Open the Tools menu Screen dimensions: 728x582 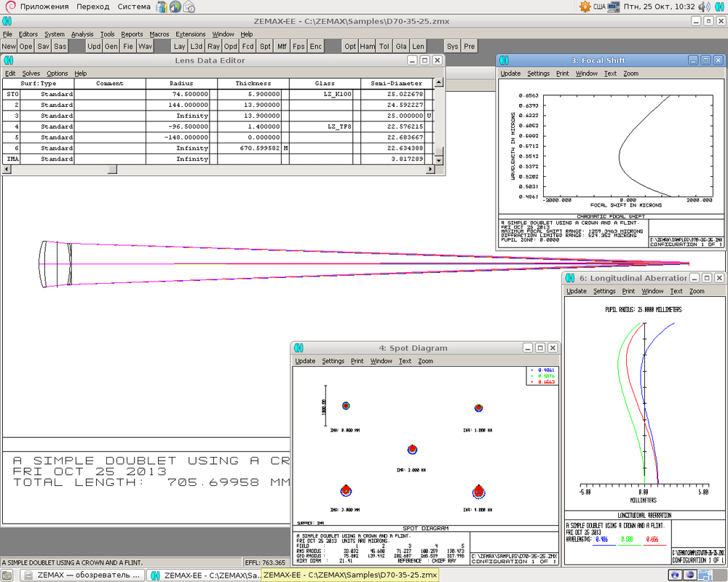[x=107, y=34]
